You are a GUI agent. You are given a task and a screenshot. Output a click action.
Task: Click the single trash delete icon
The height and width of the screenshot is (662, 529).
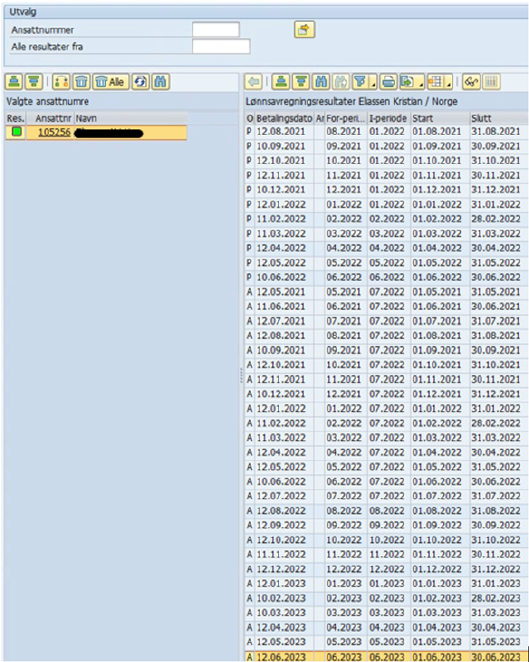[81, 81]
